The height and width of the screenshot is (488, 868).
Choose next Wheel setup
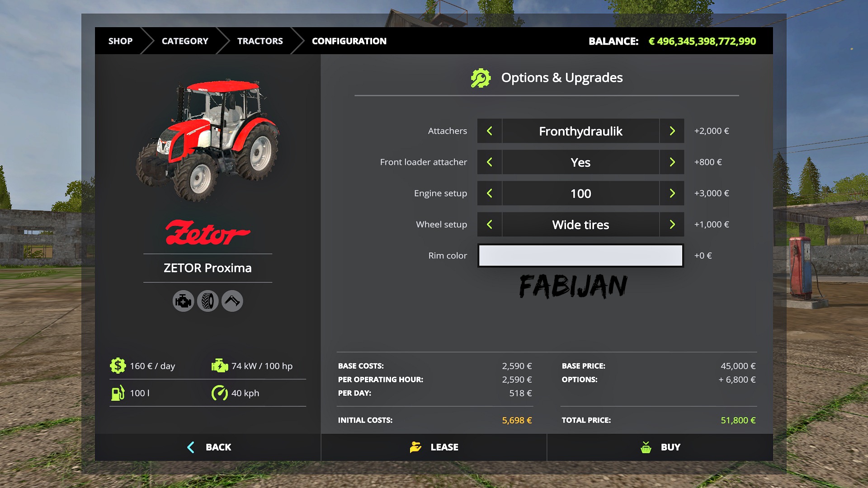tap(672, 225)
